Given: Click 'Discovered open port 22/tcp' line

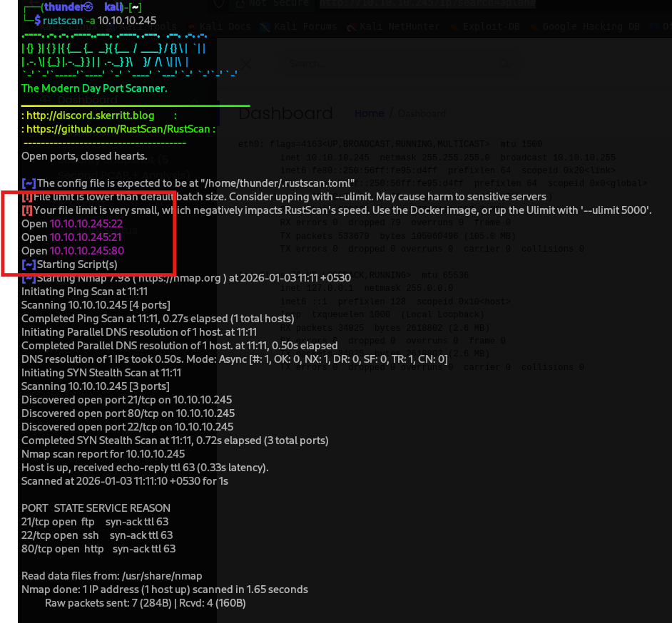Looking at the screenshot, I should click(x=127, y=427).
